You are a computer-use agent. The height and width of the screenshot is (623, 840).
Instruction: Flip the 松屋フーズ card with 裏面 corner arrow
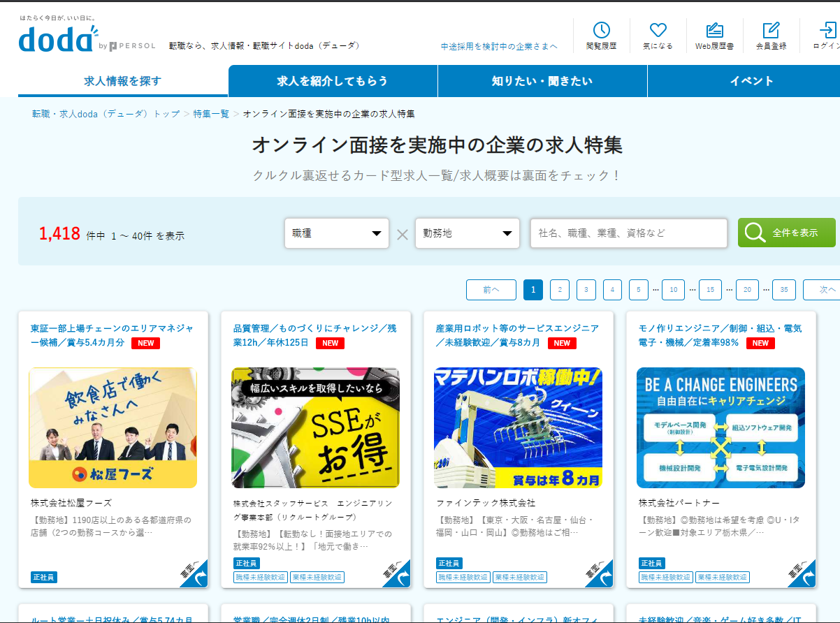(194, 573)
